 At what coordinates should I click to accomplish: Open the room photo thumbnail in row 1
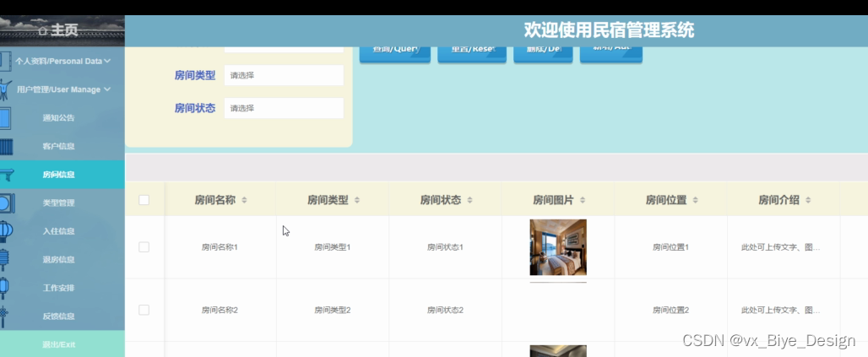558,246
